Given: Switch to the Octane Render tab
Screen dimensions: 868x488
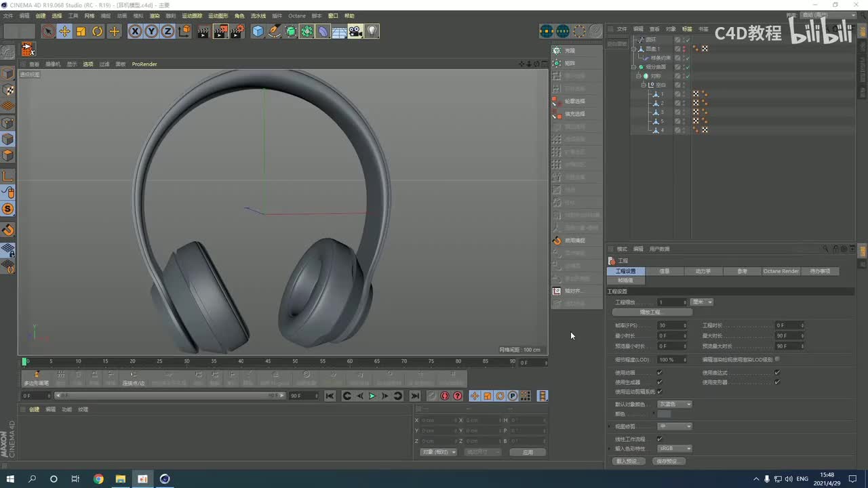Looking at the screenshot, I should coord(781,271).
